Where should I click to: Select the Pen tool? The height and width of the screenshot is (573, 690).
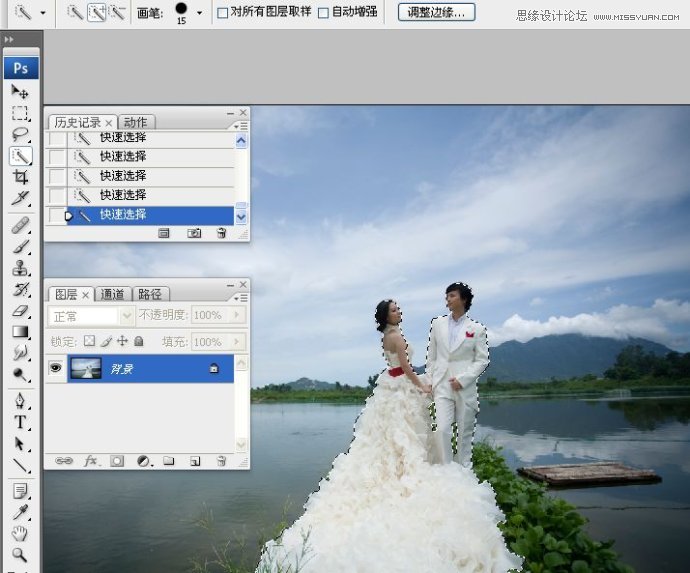pos(20,401)
